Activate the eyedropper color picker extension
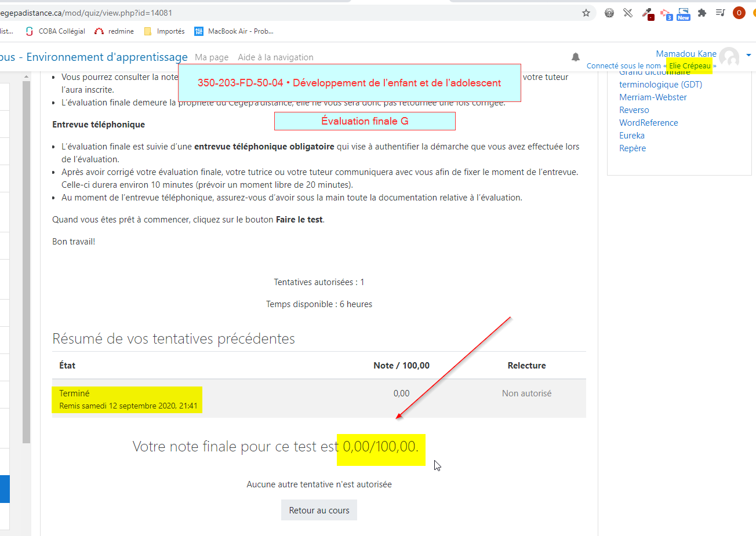 click(647, 13)
